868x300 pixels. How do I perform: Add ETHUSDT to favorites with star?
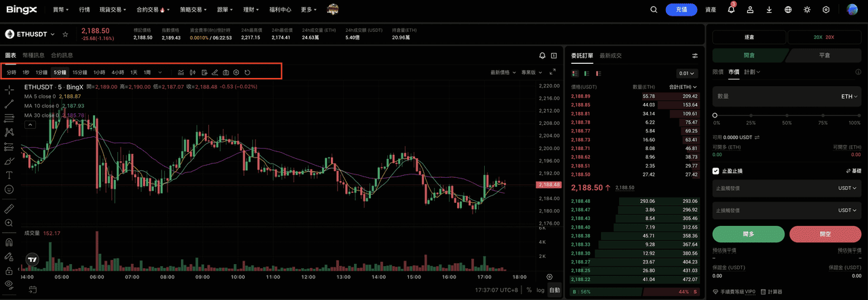[65, 34]
